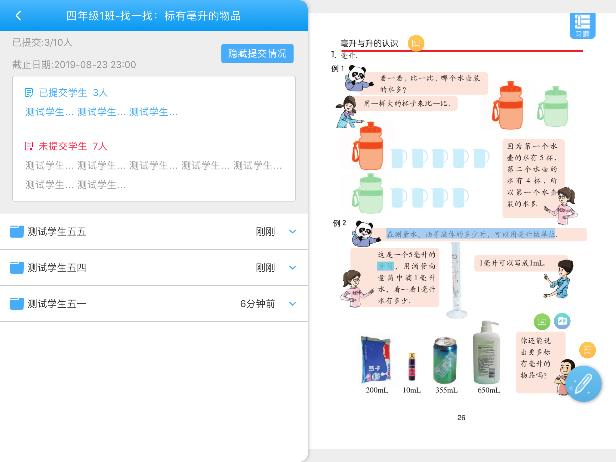Click the 355mL soda can picture

click(x=445, y=360)
